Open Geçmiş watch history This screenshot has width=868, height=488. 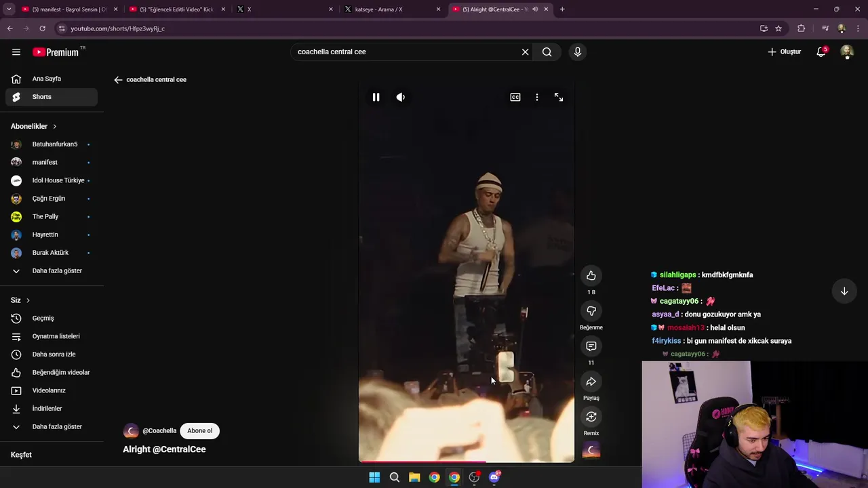tap(52, 318)
